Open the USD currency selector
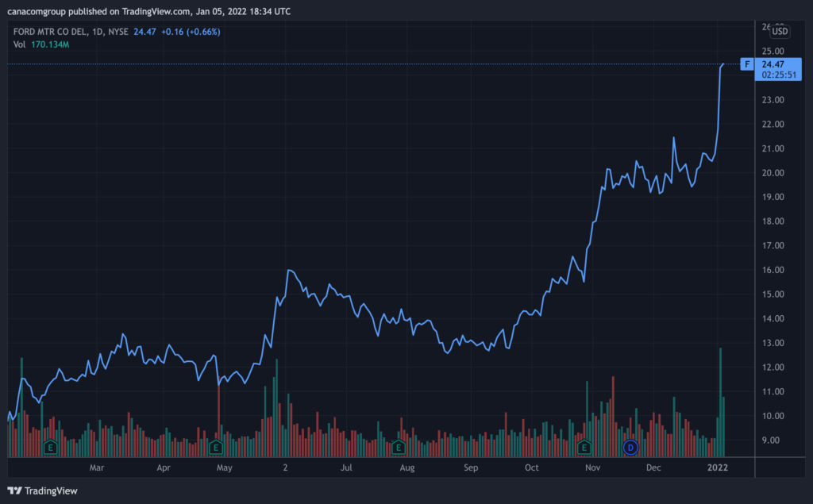 click(x=780, y=32)
